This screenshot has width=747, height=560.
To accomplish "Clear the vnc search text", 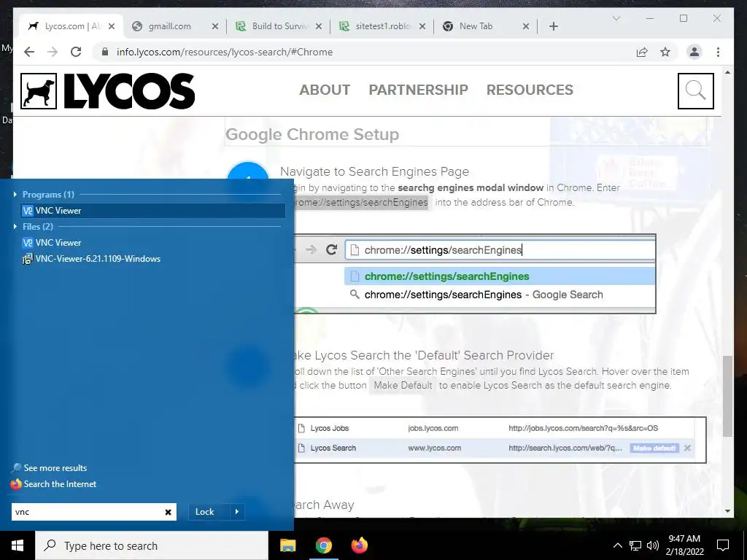I will 169,512.
